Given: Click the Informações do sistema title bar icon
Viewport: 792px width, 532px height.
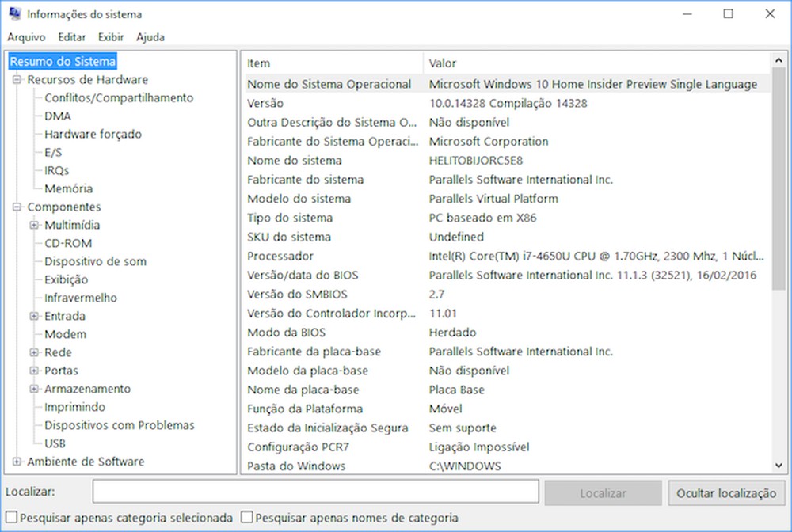Looking at the screenshot, I should coord(15,13).
